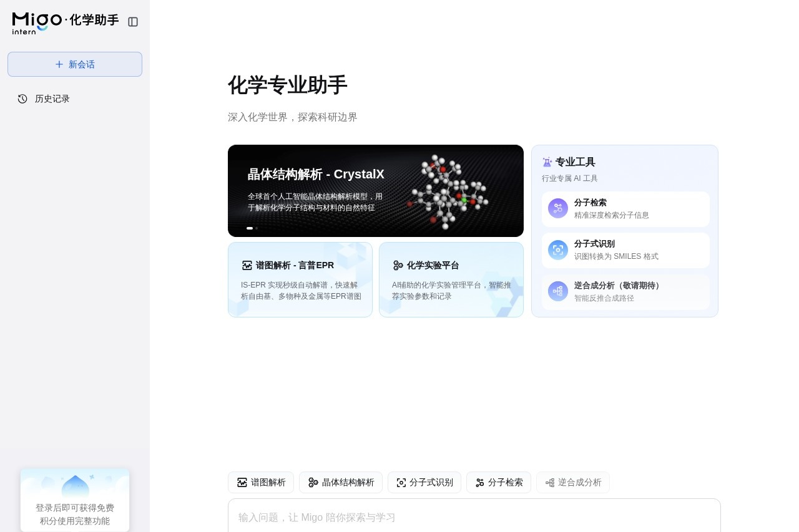Click the molecule icon on 化学实验平台 card
This screenshot has width=799, height=532.
(x=398, y=265)
